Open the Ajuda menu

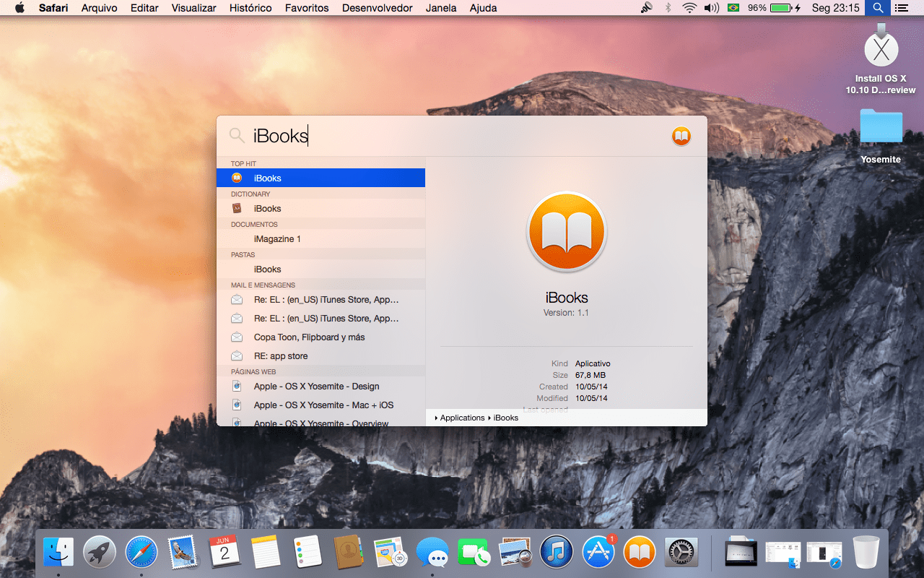point(483,8)
